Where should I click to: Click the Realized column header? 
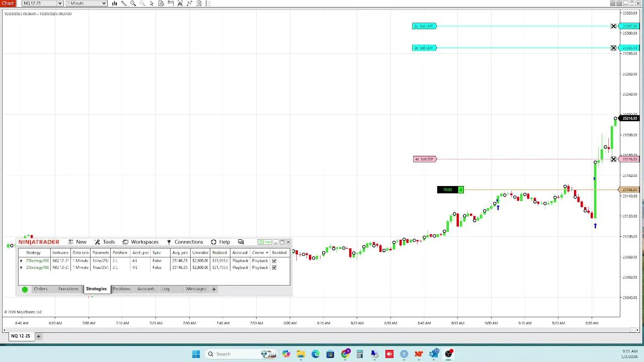pos(219,252)
